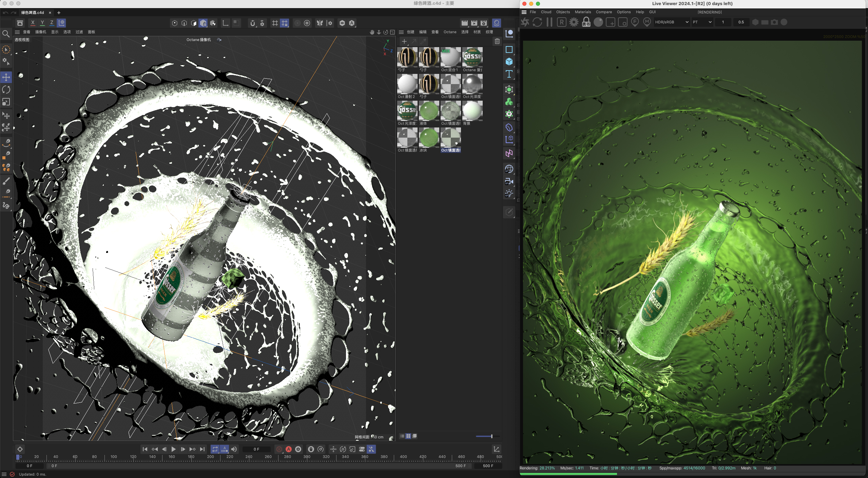This screenshot has width=868, height=478.
Task: Toggle the sound speaker in timeline
Action: tap(234, 449)
